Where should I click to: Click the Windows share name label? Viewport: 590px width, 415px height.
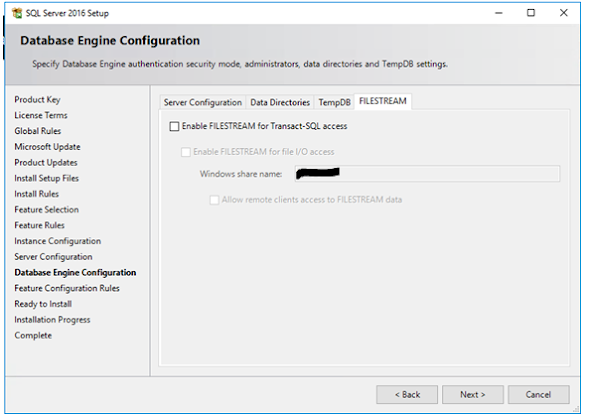click(241, 174)
